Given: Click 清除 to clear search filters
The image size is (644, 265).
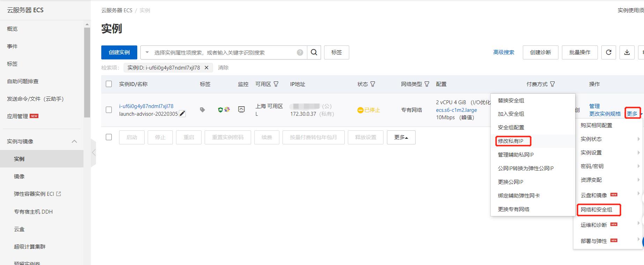Looking at the screenshot, I should [x=224, y=68].
